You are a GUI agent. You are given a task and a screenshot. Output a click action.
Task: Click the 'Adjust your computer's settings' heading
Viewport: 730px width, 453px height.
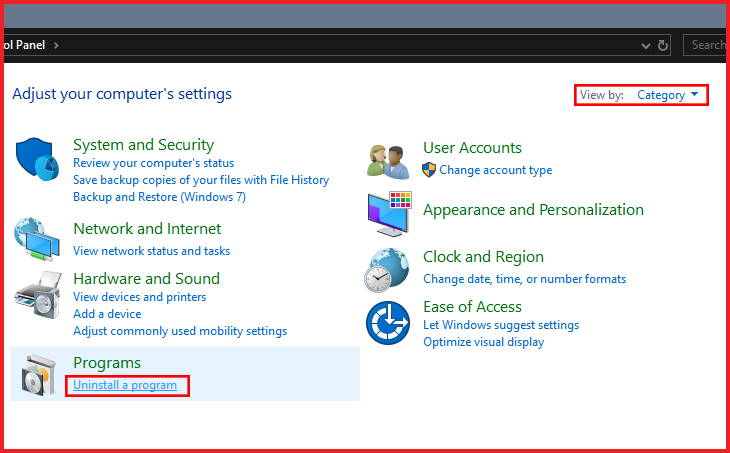click(122, 94)
